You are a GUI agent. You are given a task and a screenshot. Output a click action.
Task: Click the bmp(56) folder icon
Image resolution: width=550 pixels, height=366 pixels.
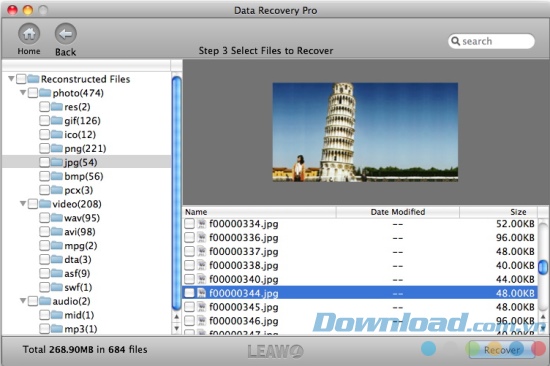coord(56,176)
